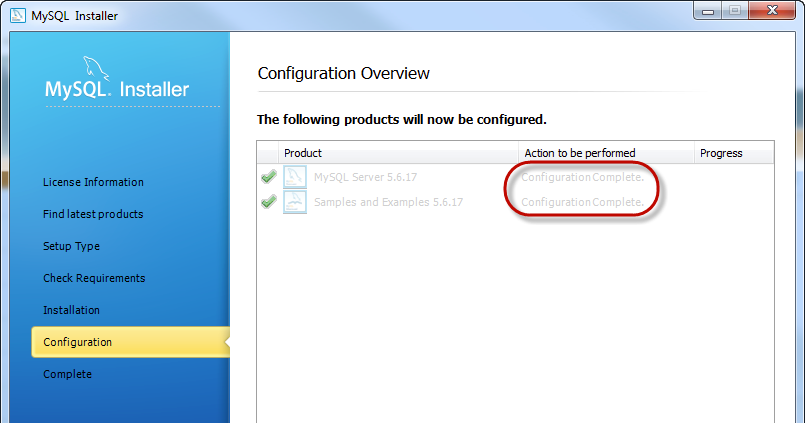Go to the Complete step
The image size is (805, 423).
[67, 374]
